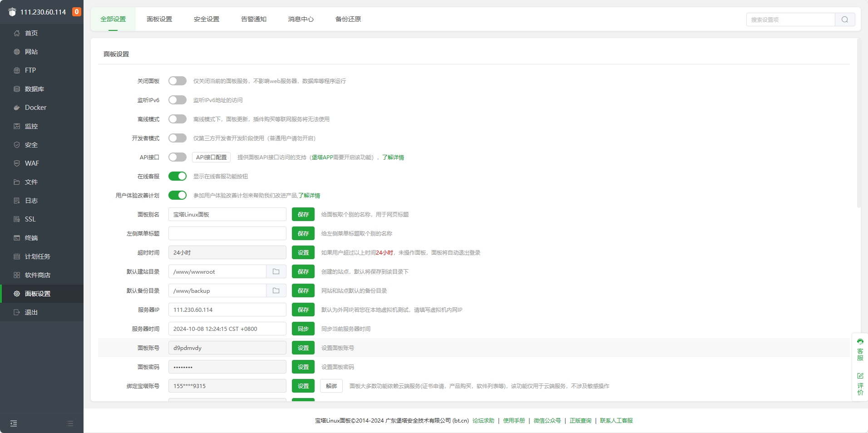
Task: Switch to the Security Settings tab
Action: [207, 19]
